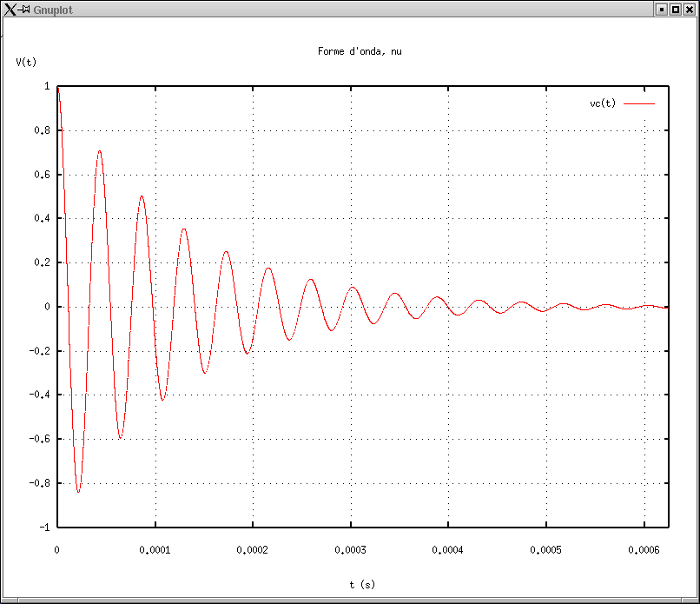Viewport: 700px width, 604px height.
Task: Click the red vc(t) legend line sample
Action: coord(638,103)
